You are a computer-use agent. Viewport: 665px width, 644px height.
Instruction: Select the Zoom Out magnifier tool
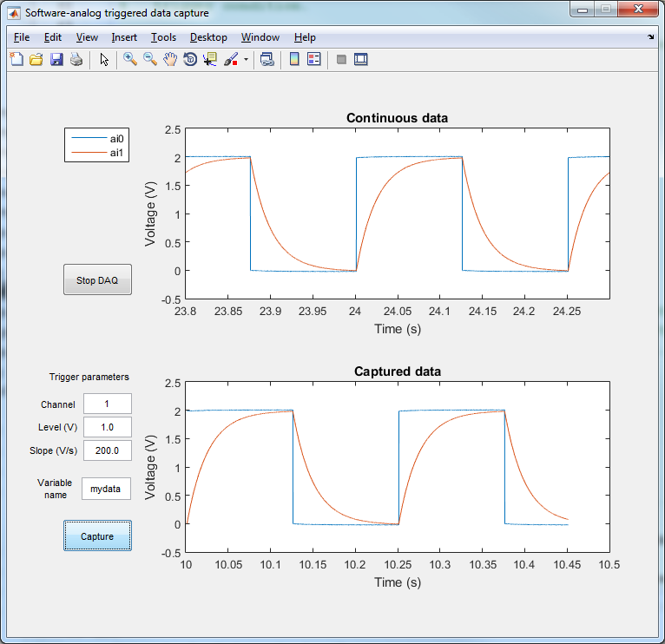point(150,59)
